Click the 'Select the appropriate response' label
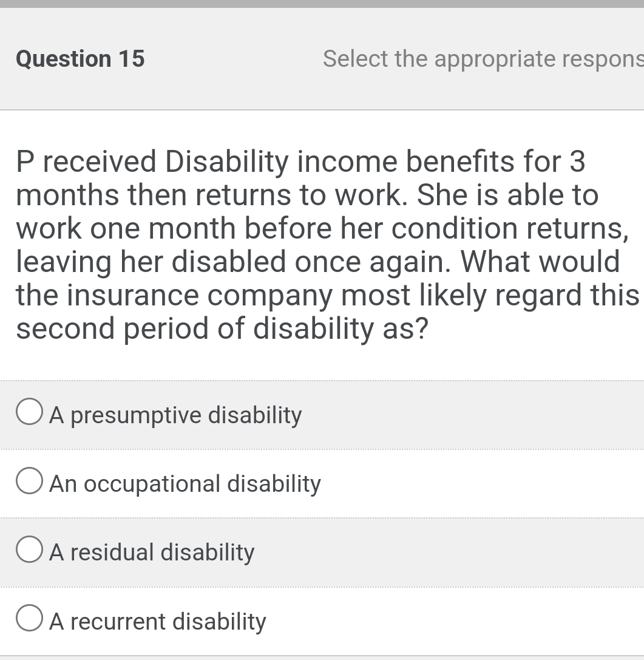 click(483, 58)
